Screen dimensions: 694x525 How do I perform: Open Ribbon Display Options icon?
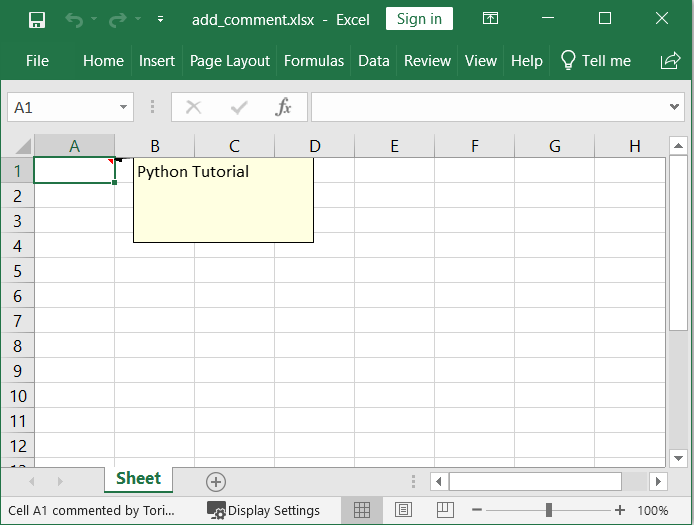tap(490, 19)
